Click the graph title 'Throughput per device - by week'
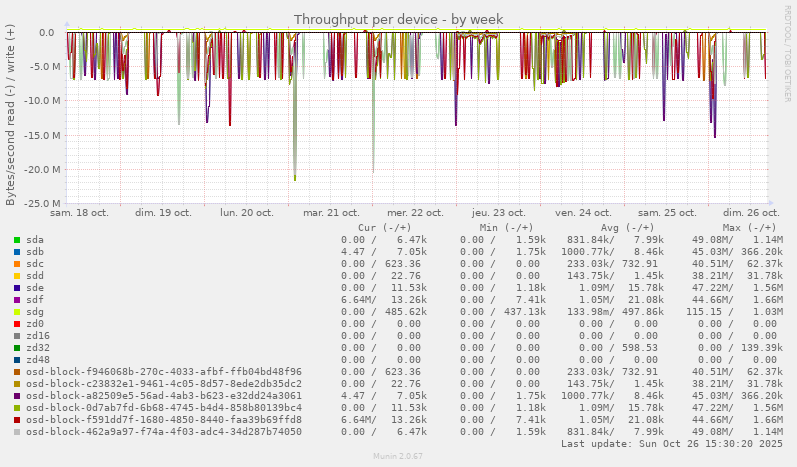The width and height of the screenshot is (797, 467). tap(398, 19)
